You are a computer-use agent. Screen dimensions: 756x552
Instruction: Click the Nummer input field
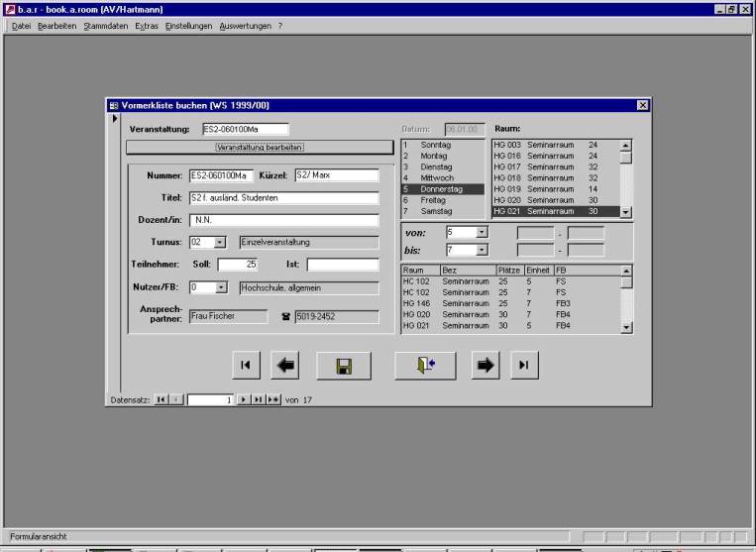[x=221, y=175]
